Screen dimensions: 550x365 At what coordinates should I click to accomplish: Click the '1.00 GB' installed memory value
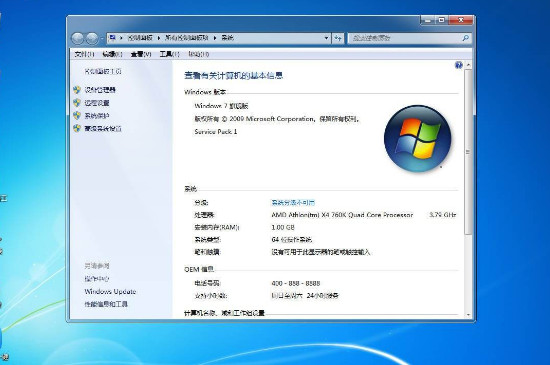point(283,227)
